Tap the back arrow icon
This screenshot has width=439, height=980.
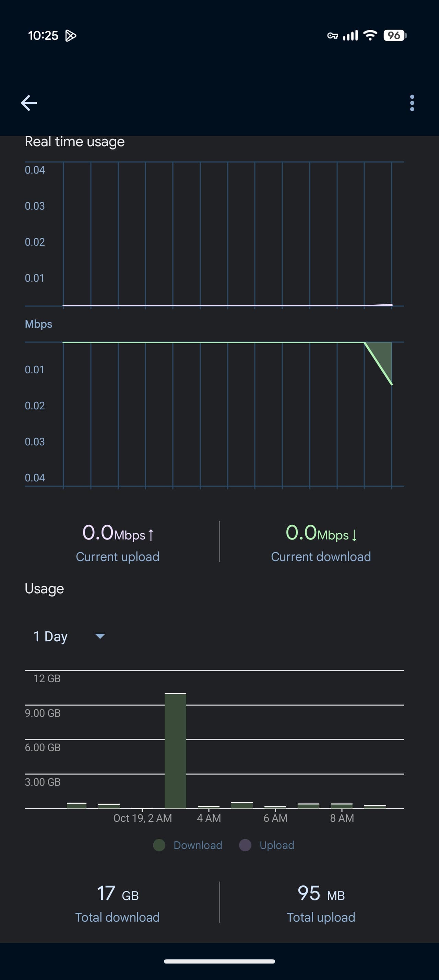tap(29, 103)
